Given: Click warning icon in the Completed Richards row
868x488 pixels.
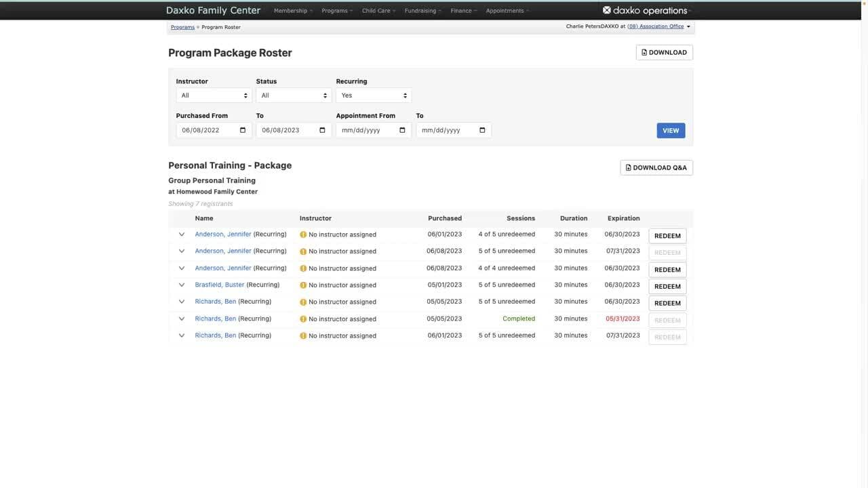Looking at the screenshot, I should point(303,319).
